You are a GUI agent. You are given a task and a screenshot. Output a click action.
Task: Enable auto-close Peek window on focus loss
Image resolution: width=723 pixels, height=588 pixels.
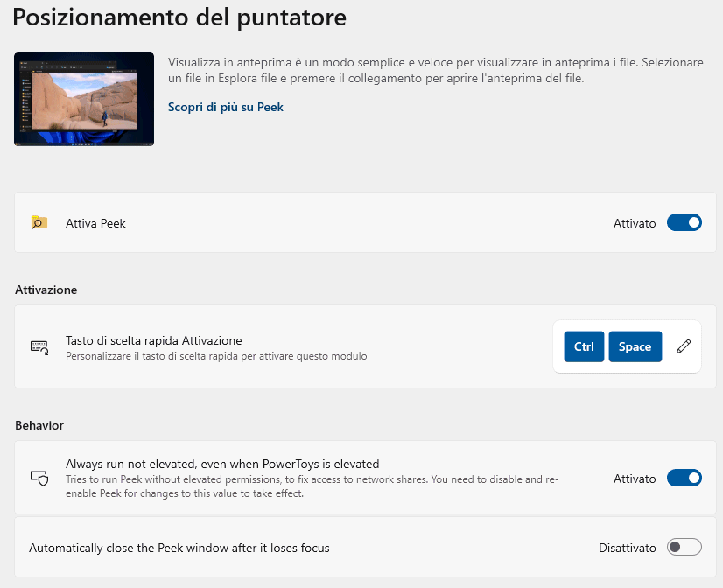coord(684,548)
